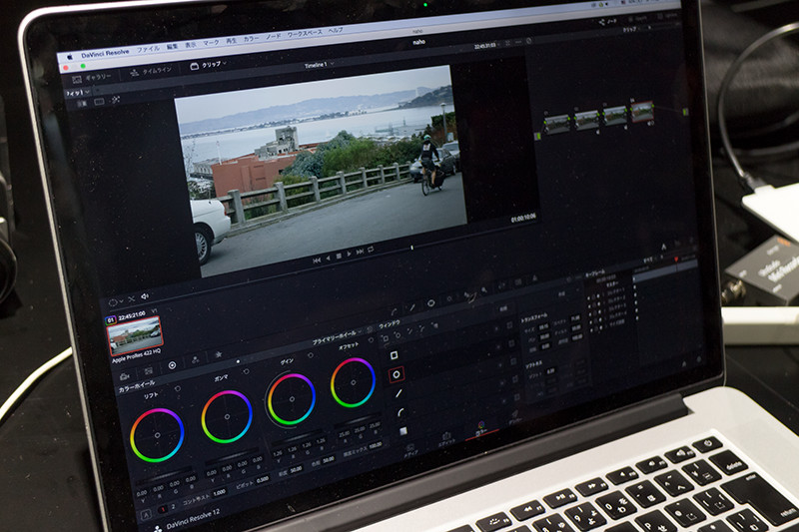Select the second node in the node graph
This screenshot has width=799, height=532.
coord(586,119)
